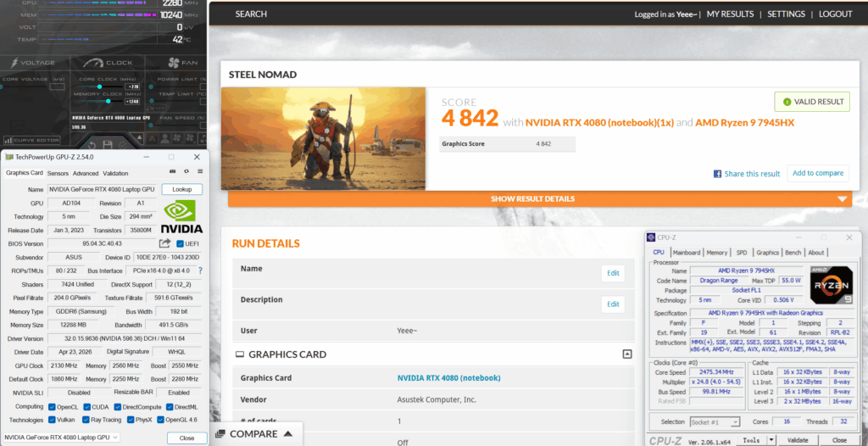Open CPU-Z Tools dropdown arrow

click(771, 440)
